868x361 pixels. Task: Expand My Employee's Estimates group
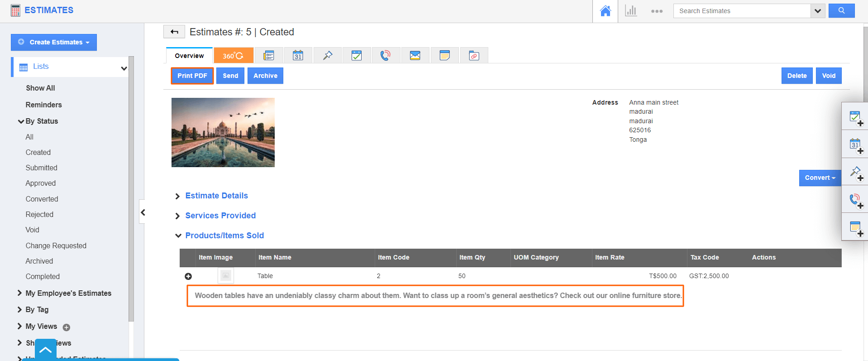[x=19, y=293]
